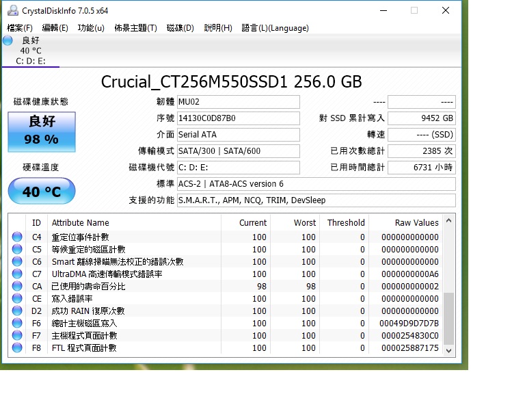
Task: Click the Current column header
Action: 246,223
